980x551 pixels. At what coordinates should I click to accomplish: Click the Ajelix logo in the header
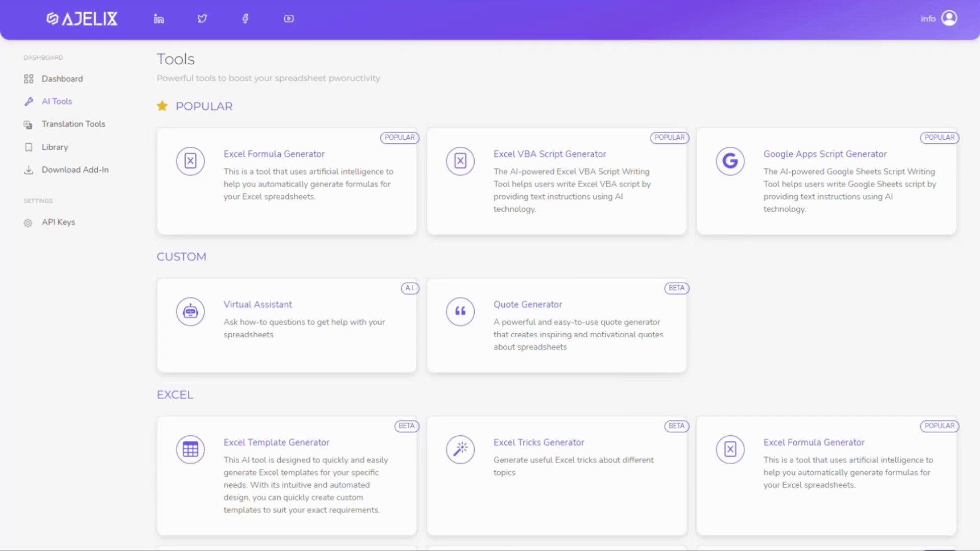click(82, 19)
